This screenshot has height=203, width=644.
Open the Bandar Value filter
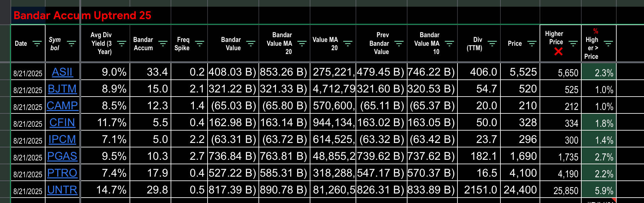click(x=251, y=44)
